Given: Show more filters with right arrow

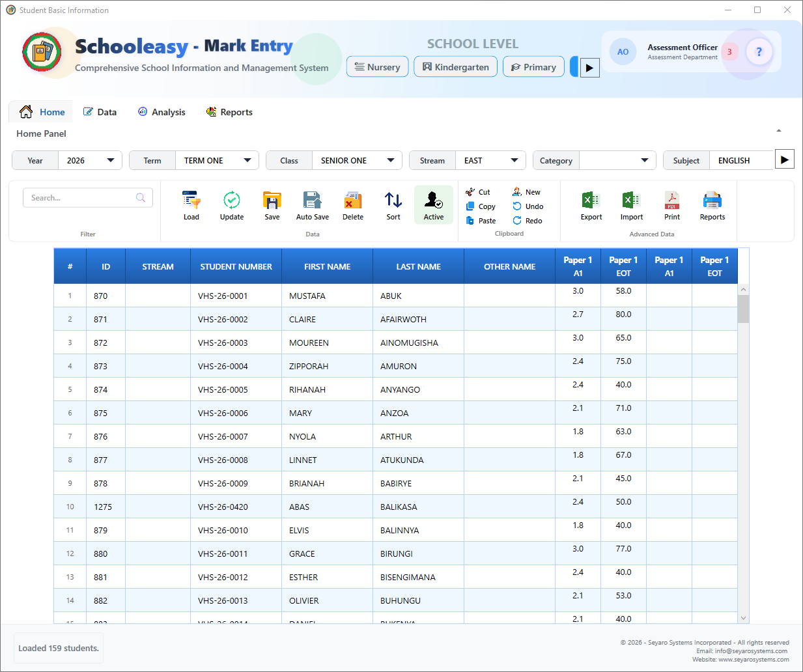Looking at the screenshot, I should (x=785, y=160).
